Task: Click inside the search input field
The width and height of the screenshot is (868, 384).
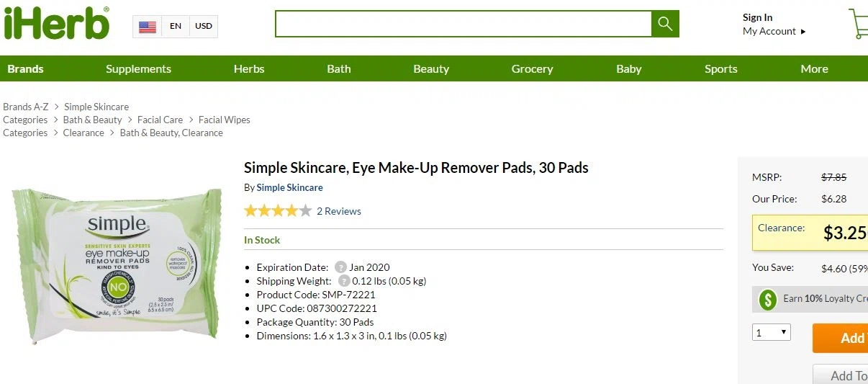Action: point(464,24)
